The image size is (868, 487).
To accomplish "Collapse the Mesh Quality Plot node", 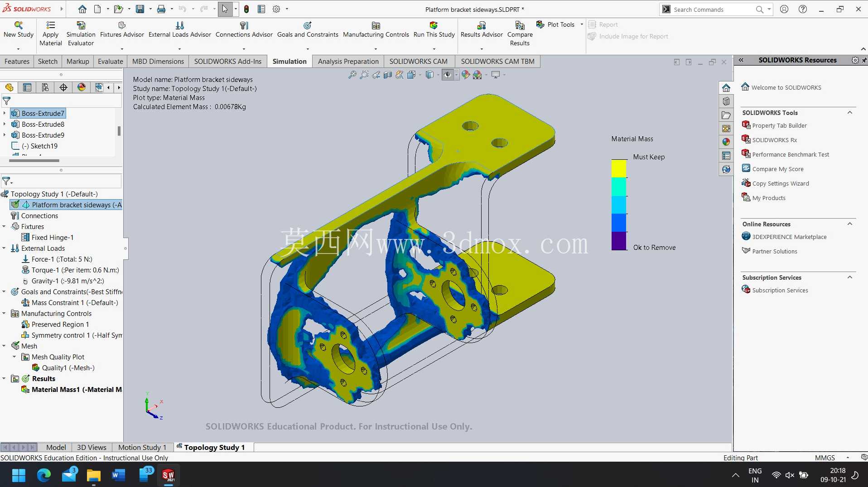I will click(x=14, y=357).
